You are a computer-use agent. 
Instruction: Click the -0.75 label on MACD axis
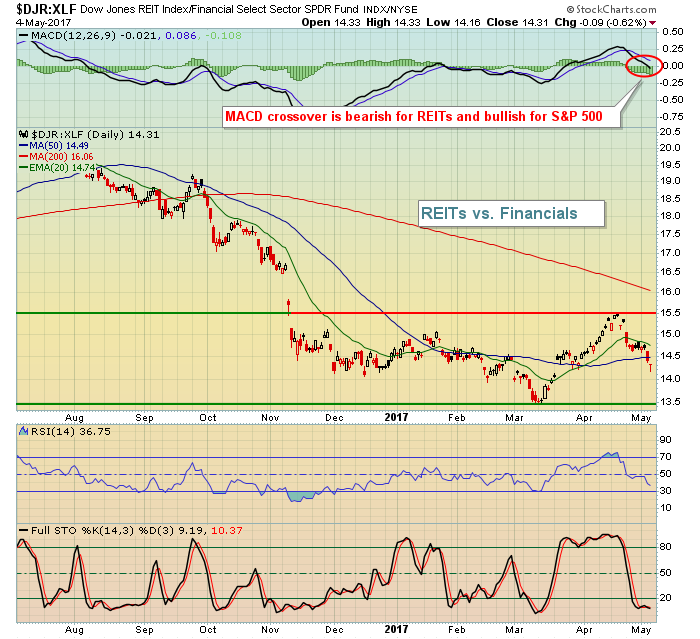point(671,117)
